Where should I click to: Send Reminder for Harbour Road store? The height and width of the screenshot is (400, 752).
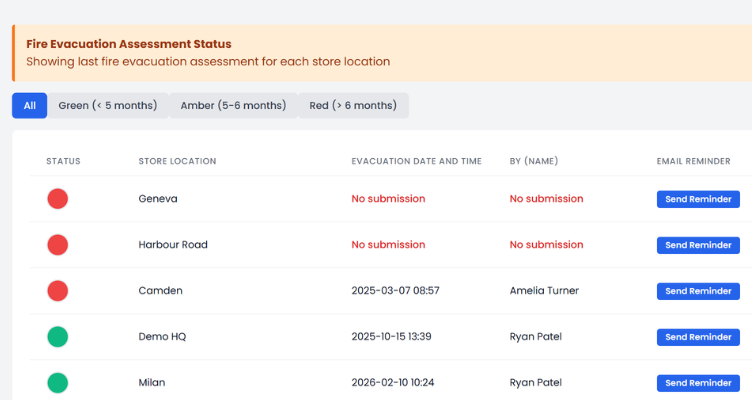698,245
